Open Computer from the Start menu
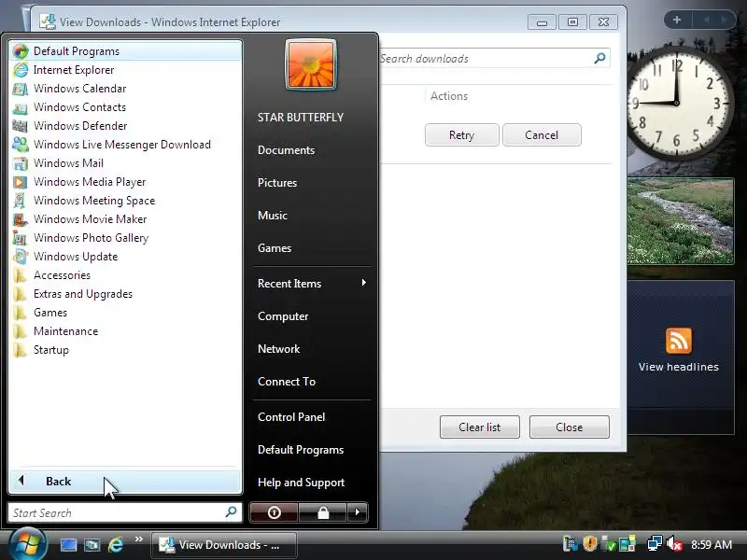Image resolution: width=747 pixels, height=560 pixels. coord(283,316)
